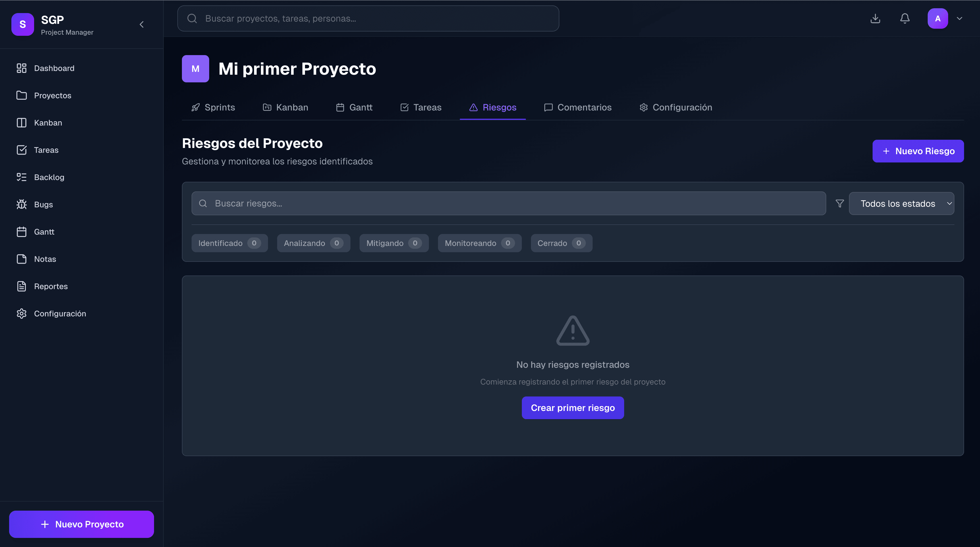Open the Todos los estados dropdown

tap(901, 203)
